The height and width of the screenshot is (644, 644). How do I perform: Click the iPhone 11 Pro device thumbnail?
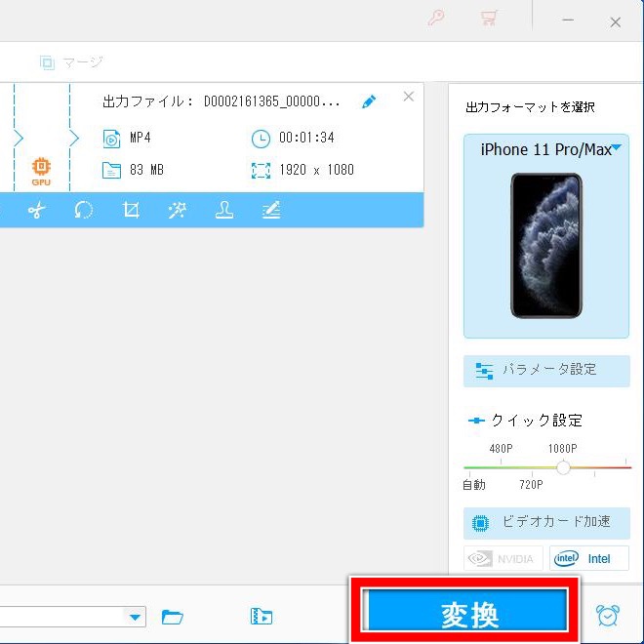pyautogui.click(x=546, y=246)
